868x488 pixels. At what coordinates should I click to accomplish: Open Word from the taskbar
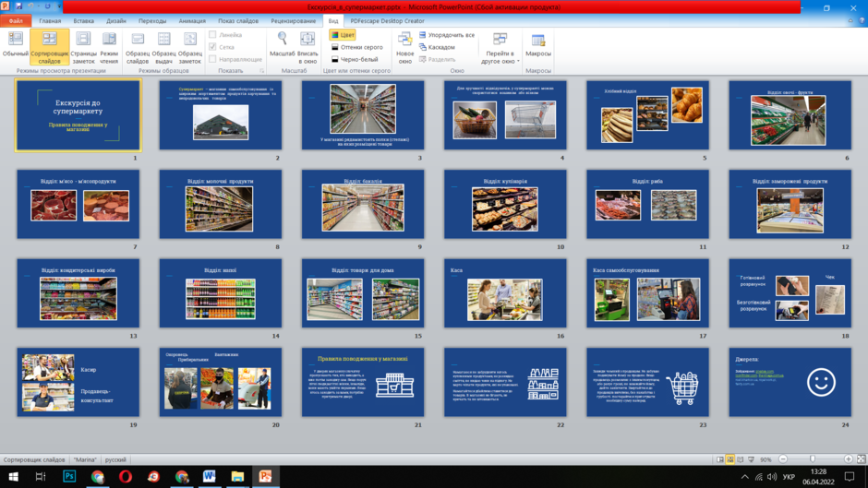[x=210, y=476]
